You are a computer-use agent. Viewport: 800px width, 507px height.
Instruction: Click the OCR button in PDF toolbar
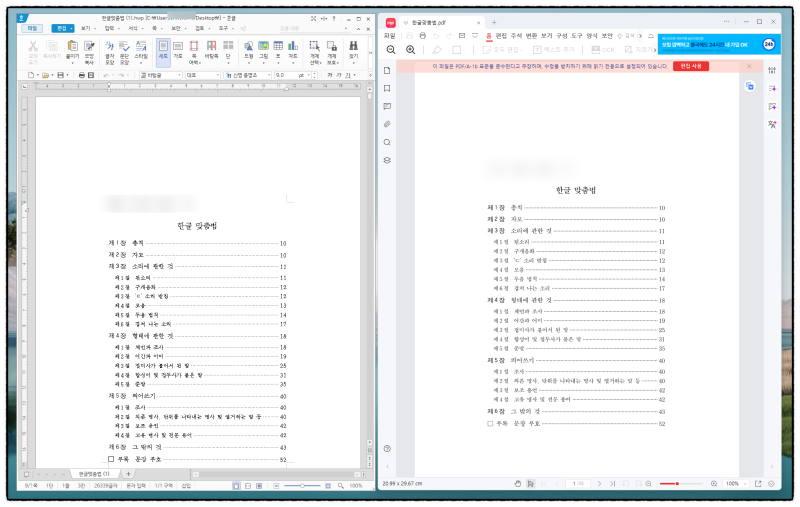point(603,49)
